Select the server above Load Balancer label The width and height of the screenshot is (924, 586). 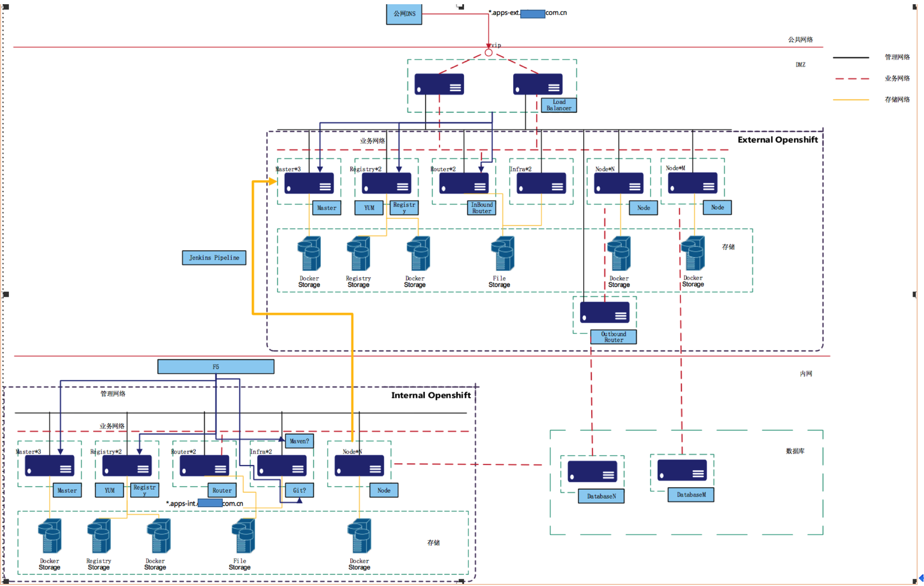538,85
